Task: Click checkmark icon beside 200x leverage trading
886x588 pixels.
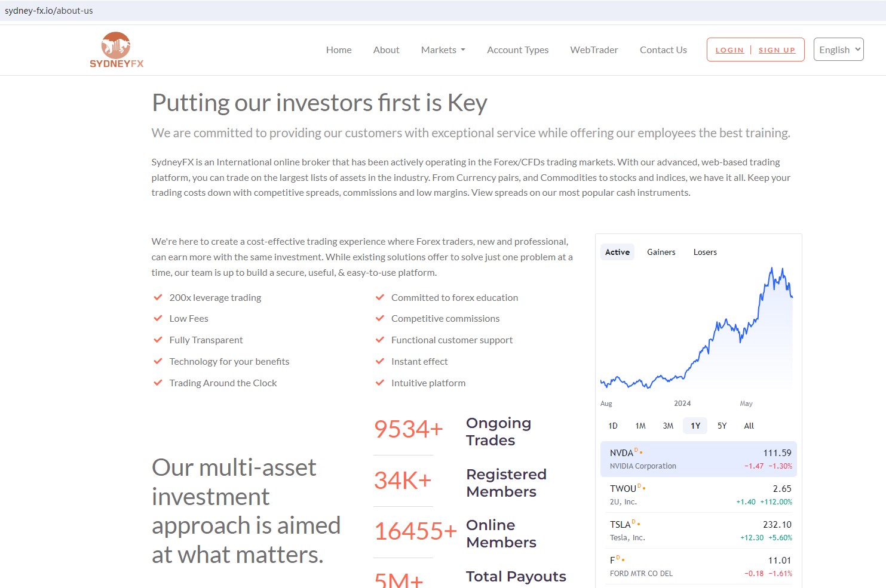Action: [158, 297]
